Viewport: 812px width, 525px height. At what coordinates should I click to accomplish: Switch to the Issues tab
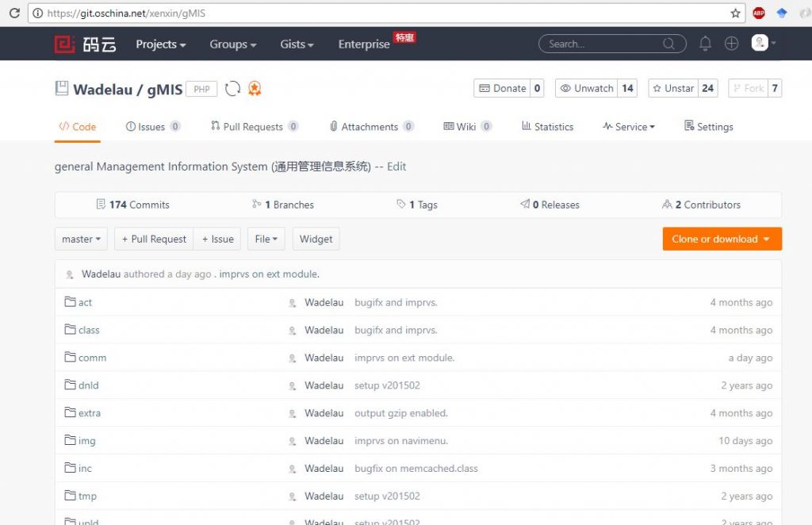pyautogui.click(x=152, y=127)
